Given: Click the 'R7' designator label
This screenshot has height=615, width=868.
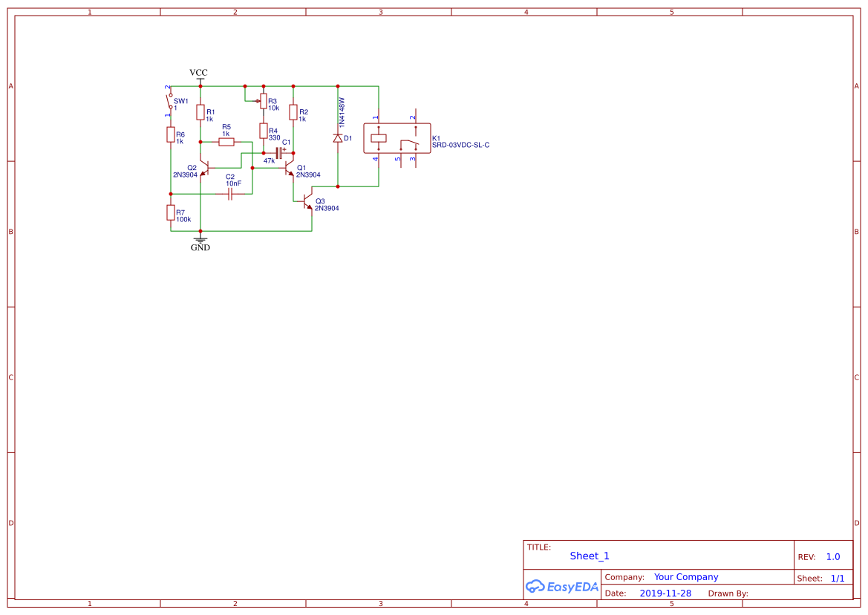Looking at the screenshot, I should (x=180, y=212).
